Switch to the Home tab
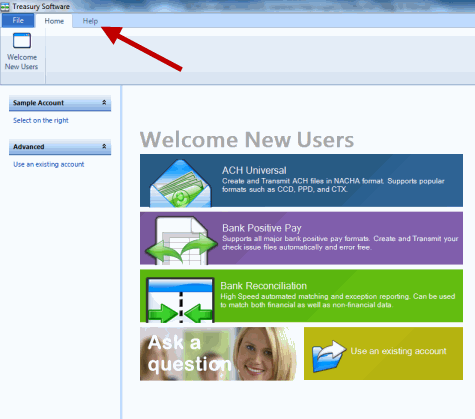 [54, 21]
